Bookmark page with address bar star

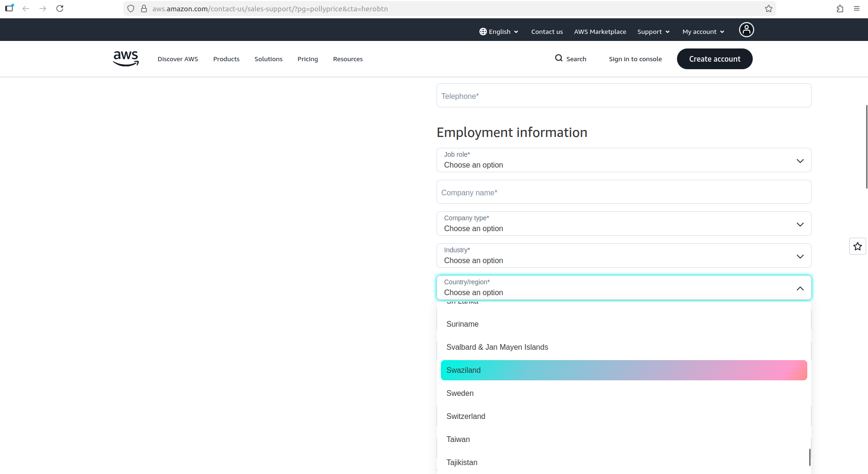(768, 8)
